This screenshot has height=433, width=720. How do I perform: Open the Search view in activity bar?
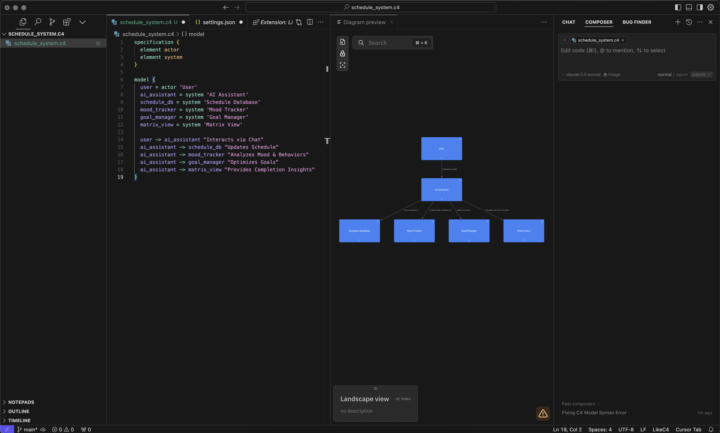37,21
